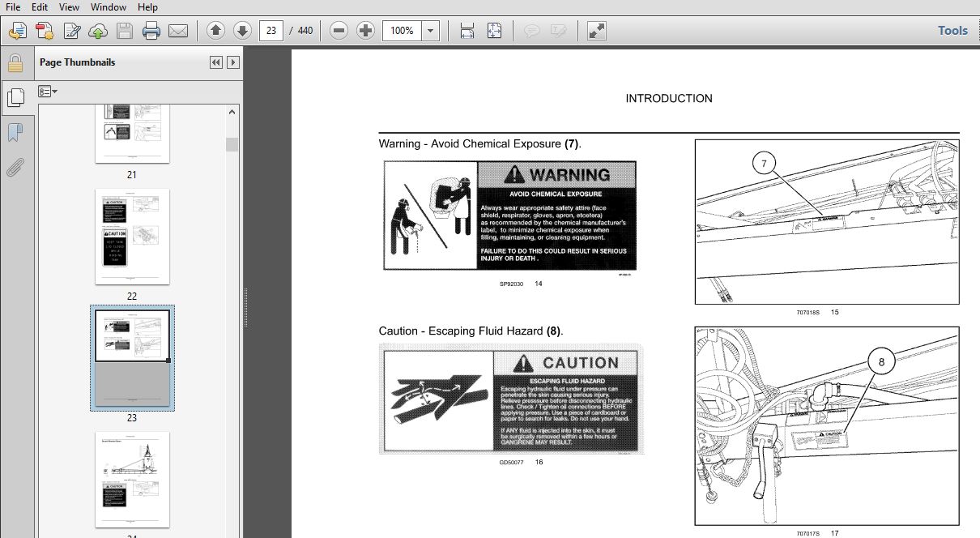Open the View menu
The width and height of the screenshot is (980, 538).
(x=70, y=6)
